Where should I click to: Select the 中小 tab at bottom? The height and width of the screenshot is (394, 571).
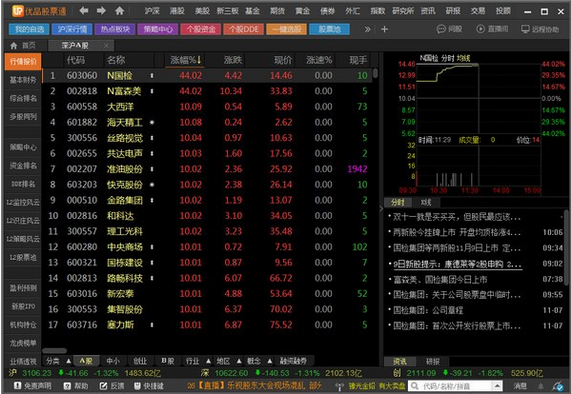pyautogui.click(x=113, y=361)
